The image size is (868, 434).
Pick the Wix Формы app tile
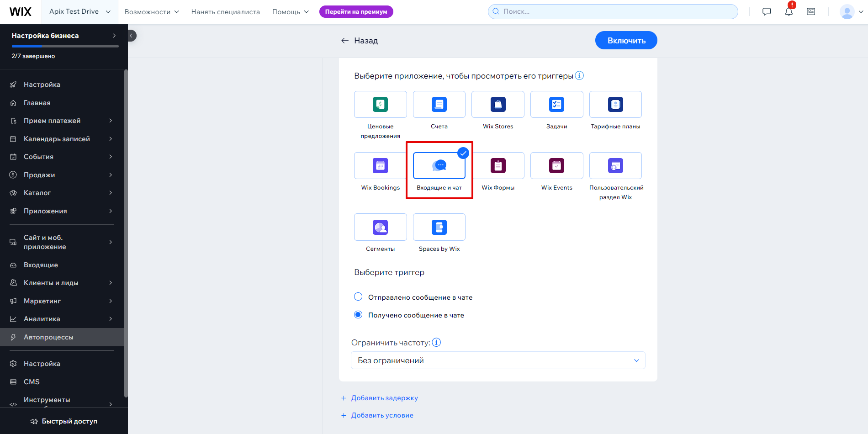[498, 166]
